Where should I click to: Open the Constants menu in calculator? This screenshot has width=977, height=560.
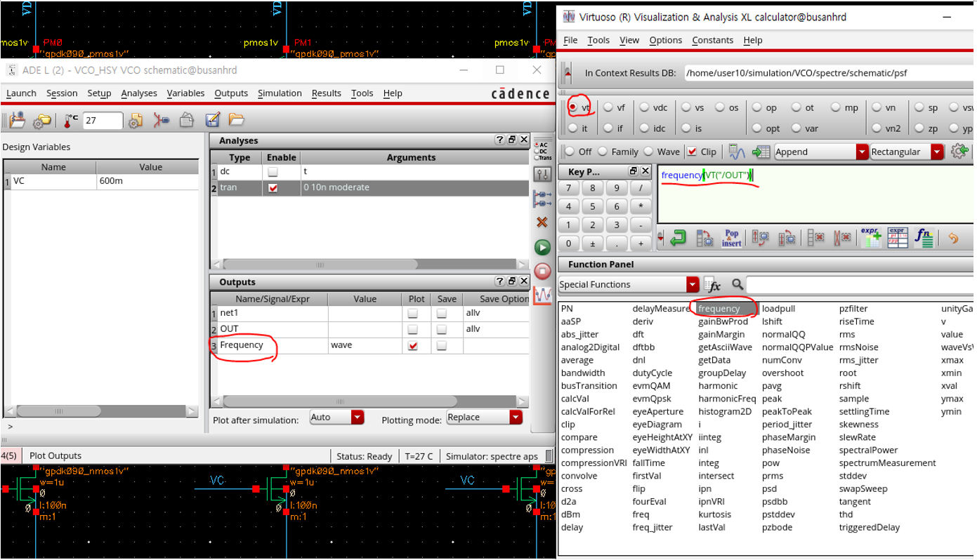tap(712, 40)
